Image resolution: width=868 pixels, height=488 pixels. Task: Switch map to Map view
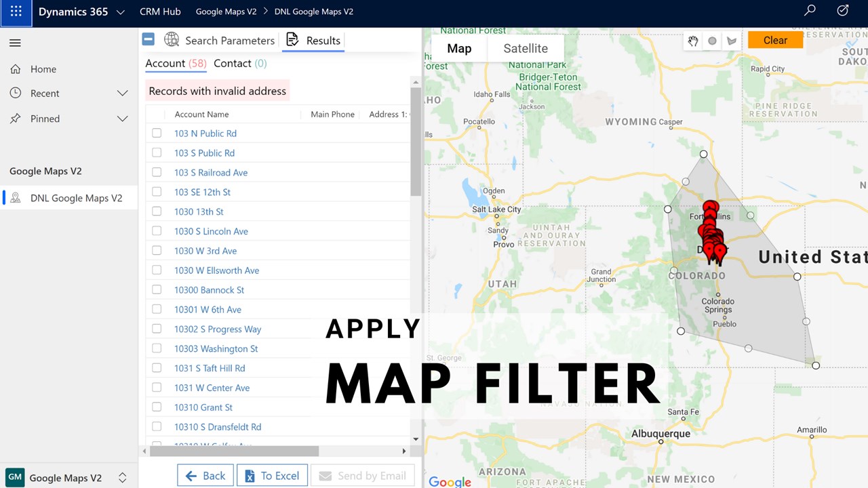click(x=459, y=48)
